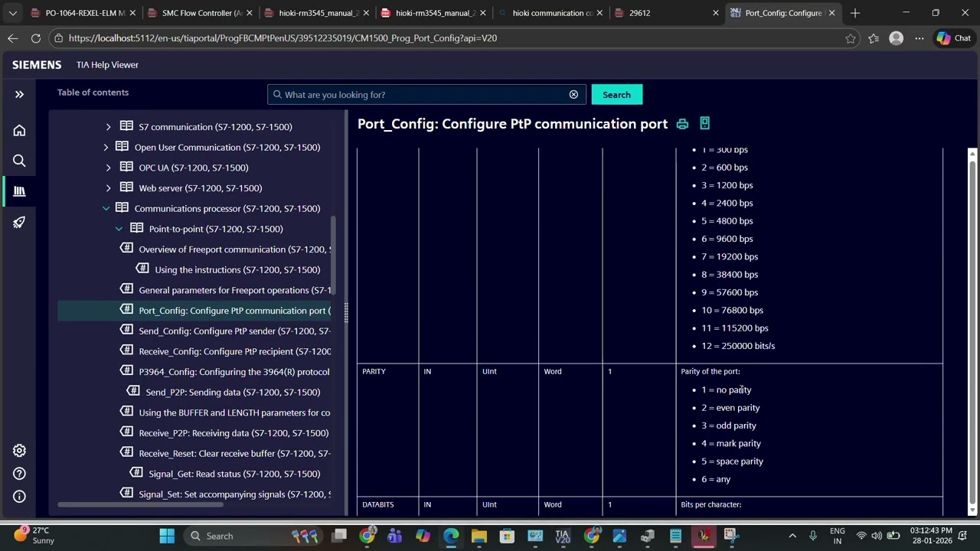Viewport: 980px width, 551px height.
Task: Select the library books icon in sidebar
Action: click(x=19, y=191)
